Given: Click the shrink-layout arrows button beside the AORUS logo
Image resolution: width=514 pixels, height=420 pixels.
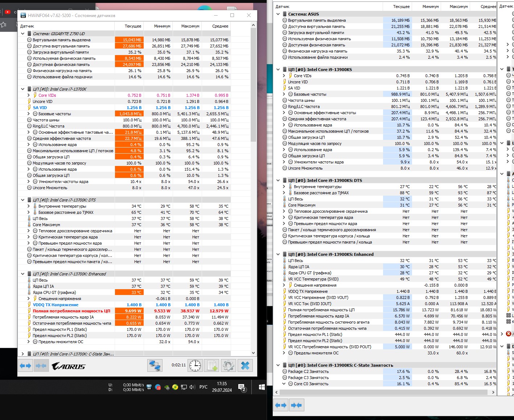Looking at the screenshot, I should click(x=41, y=366).
